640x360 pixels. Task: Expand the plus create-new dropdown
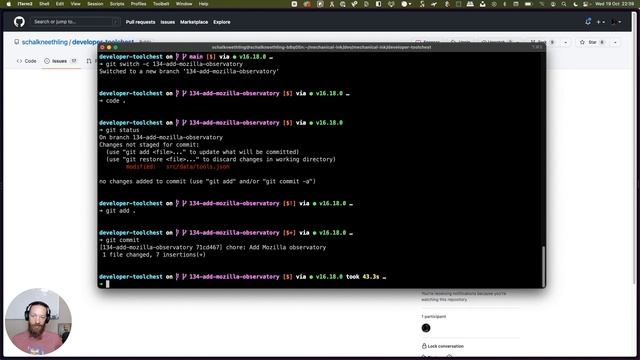click(x=601, y=22)
